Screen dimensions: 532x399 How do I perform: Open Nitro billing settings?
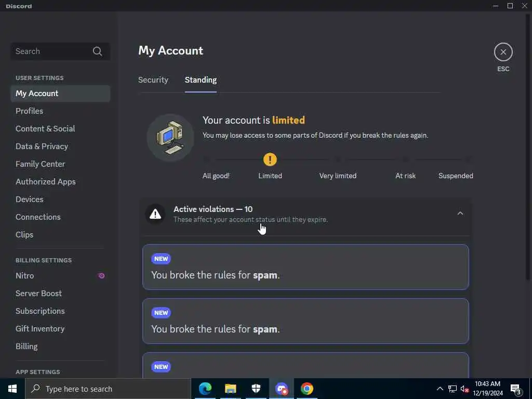(60, 275)
